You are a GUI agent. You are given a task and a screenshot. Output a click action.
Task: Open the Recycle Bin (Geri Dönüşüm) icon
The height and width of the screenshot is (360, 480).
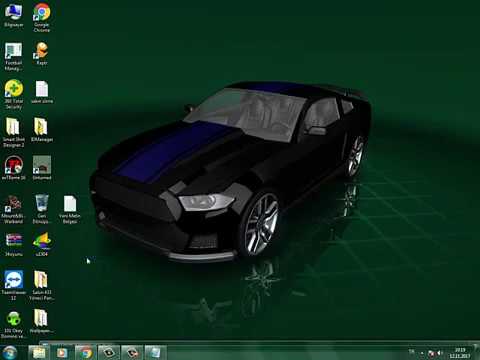pyautogui.click(x=42, y=209)
